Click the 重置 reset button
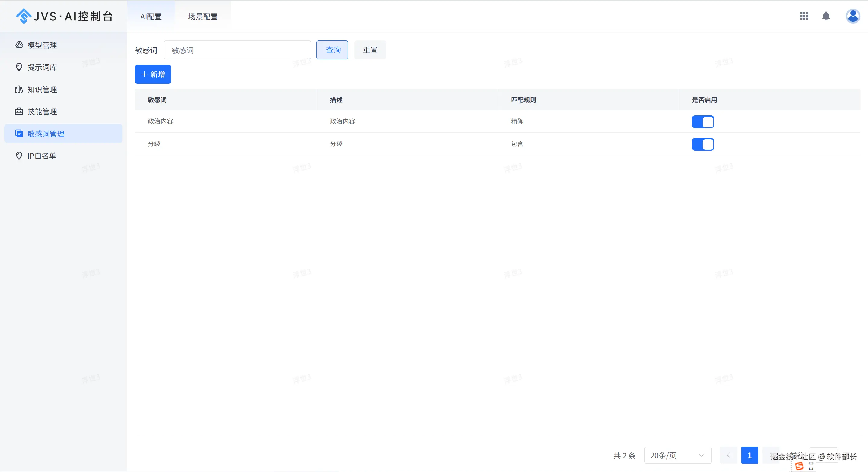The width and height of the screenshot is (868, 472). pyautogui.click(x=370, y=50)
